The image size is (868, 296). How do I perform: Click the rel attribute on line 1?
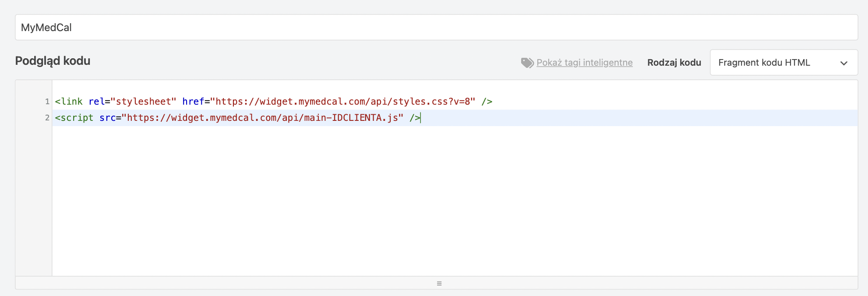coord(96,102)
